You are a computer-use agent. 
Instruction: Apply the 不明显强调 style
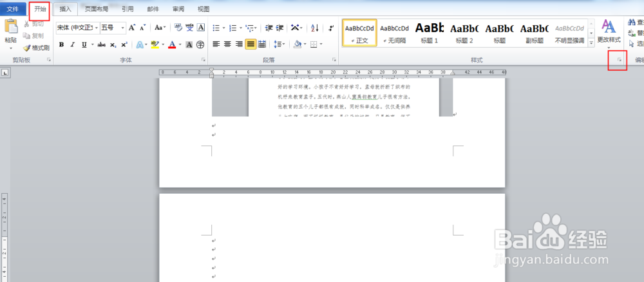coord(569,32)
